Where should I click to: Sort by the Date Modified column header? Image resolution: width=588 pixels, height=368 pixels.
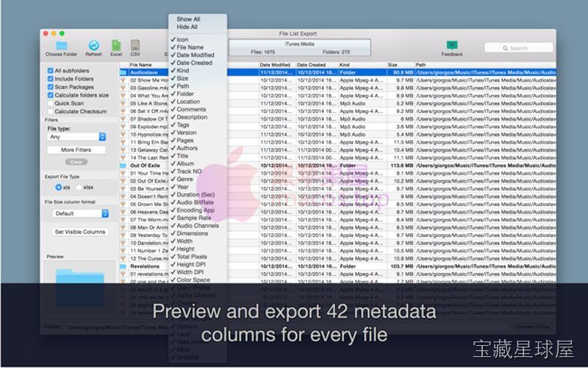pos(275,65)
